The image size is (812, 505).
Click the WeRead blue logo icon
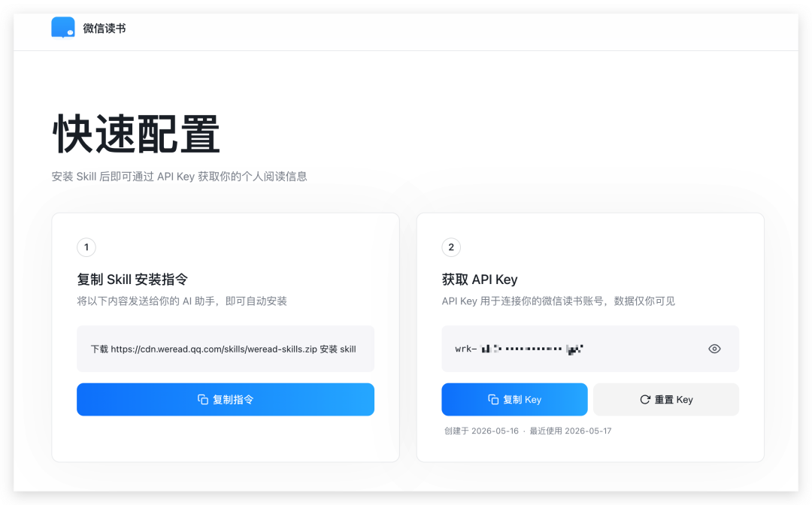coord(63,27)
